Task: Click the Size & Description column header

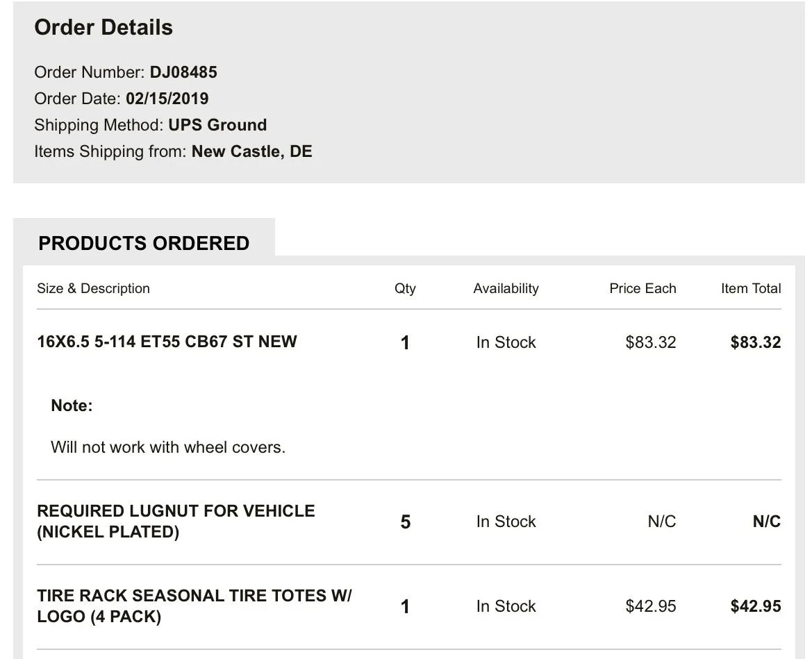Action: click(93, 288)
